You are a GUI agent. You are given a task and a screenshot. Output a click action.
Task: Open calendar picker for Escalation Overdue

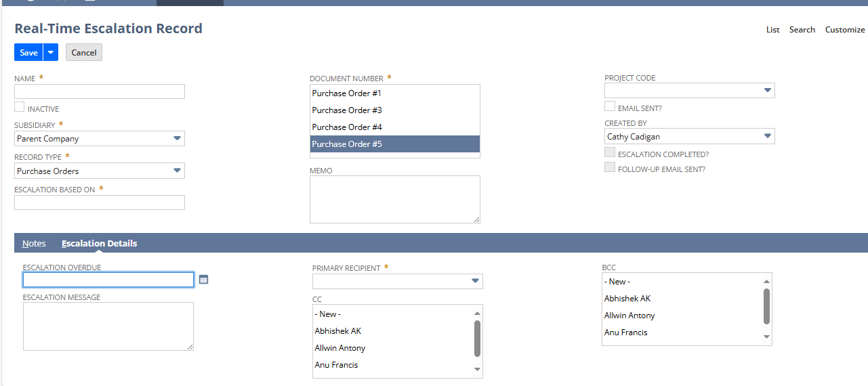click(x=203, y=280)
